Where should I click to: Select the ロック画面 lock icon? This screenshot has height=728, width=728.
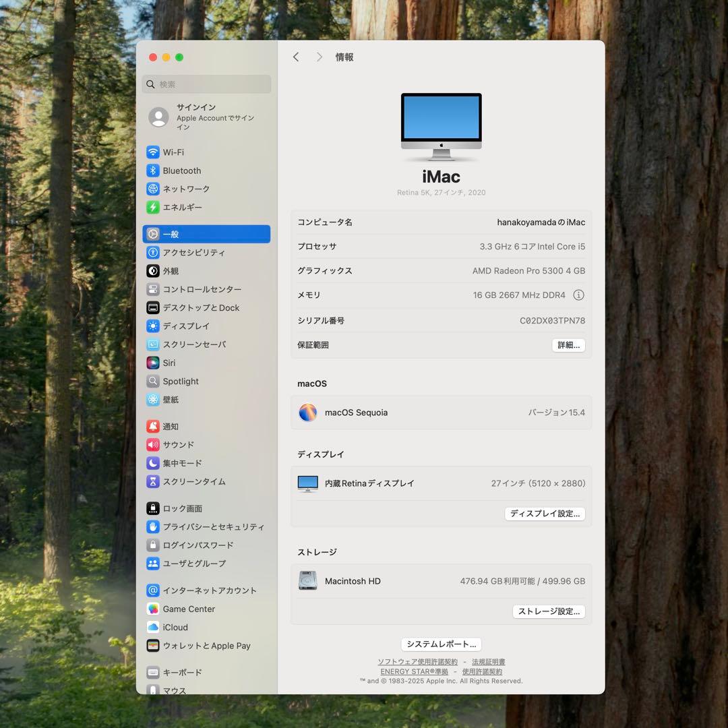point(153,508)
